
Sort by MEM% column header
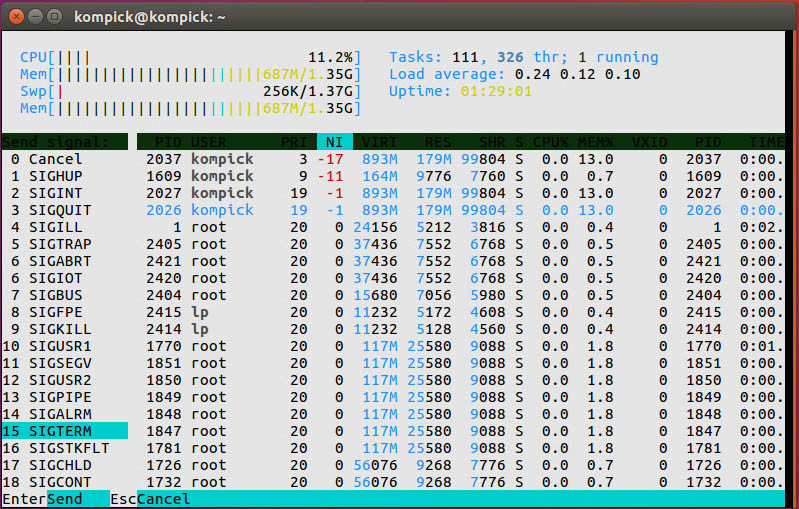coord(596,142)
